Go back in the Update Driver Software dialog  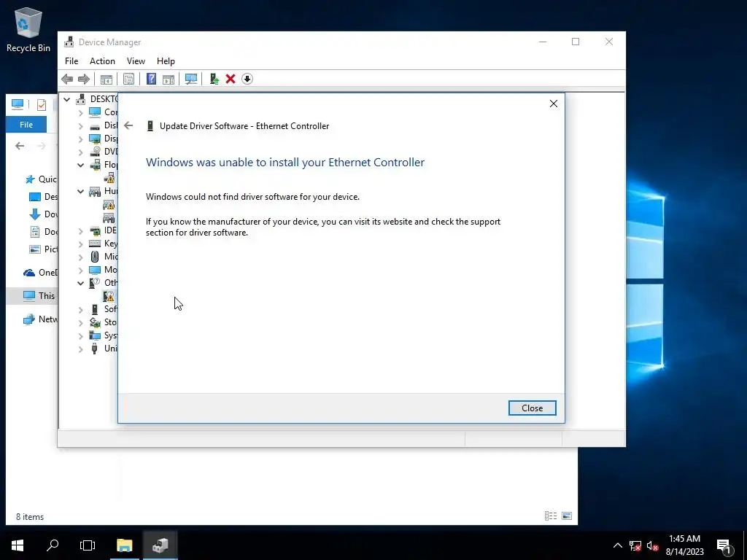click(128, 125)
